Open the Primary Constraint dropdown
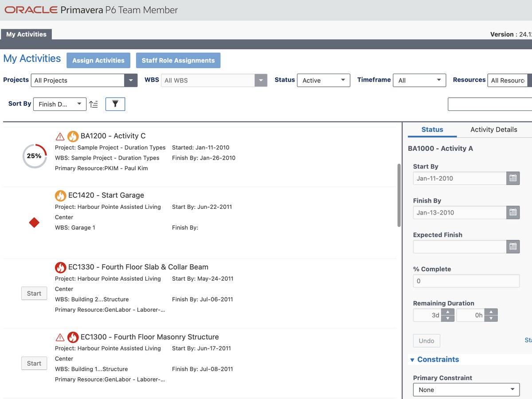532x399 pixels. (x=466, y=390)
